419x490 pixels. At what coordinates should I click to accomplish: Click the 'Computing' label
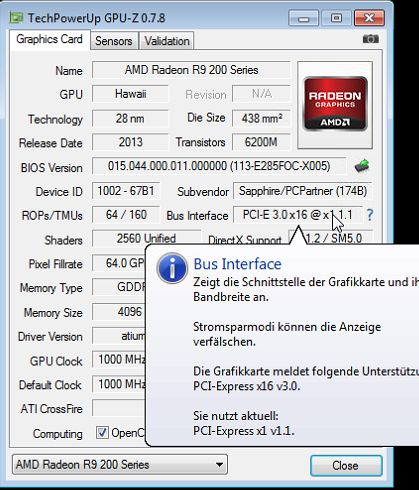pos(57,434)
